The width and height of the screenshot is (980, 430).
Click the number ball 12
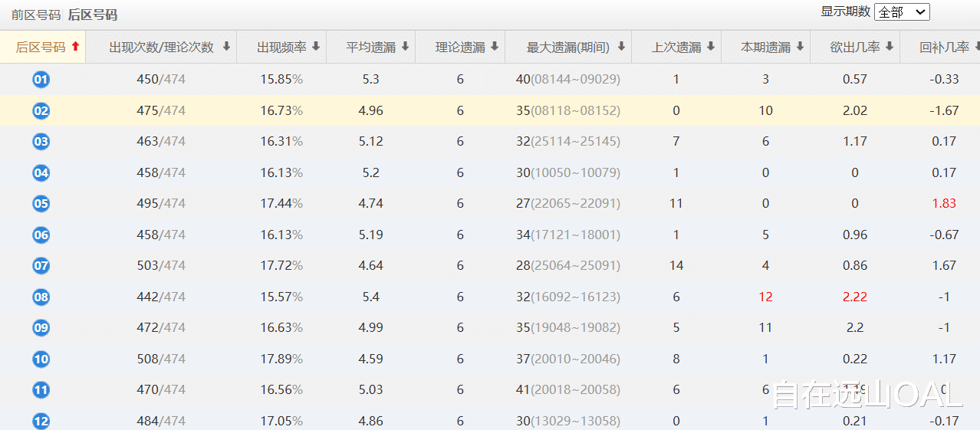(x=41, y=421)
